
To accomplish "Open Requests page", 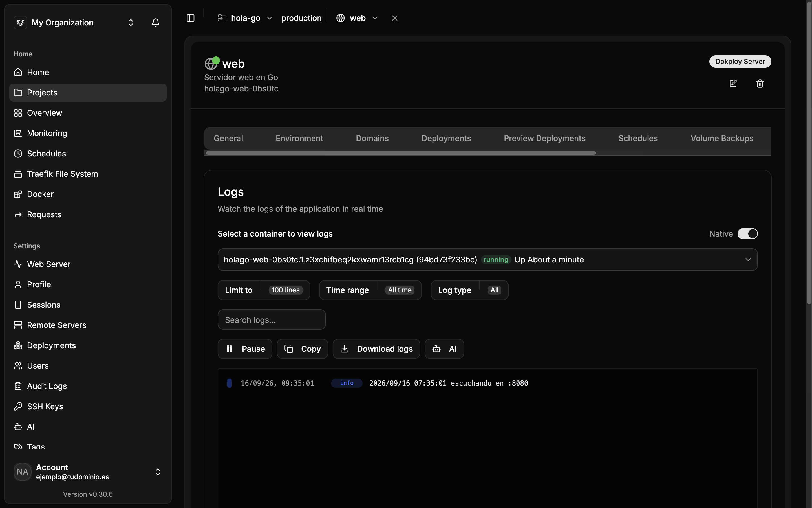I will (x=88, y=215).
